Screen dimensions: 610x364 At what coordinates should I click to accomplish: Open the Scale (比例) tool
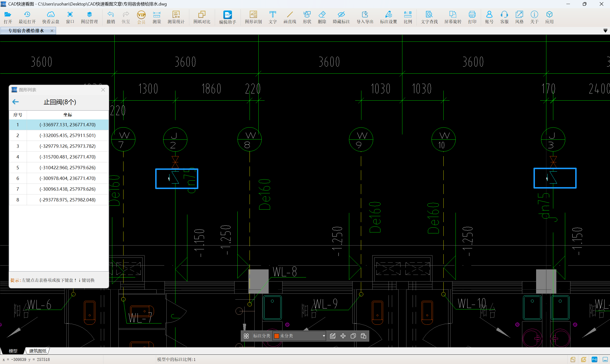click(x=408, y=17)
